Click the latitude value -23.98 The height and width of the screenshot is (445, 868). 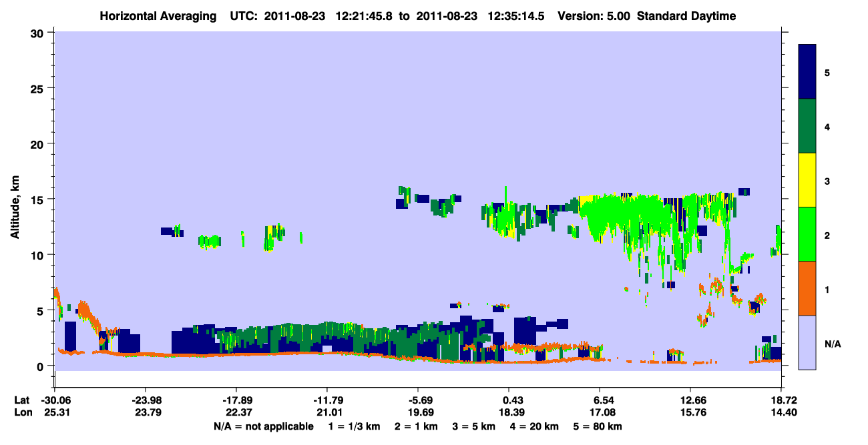(145, 400)
